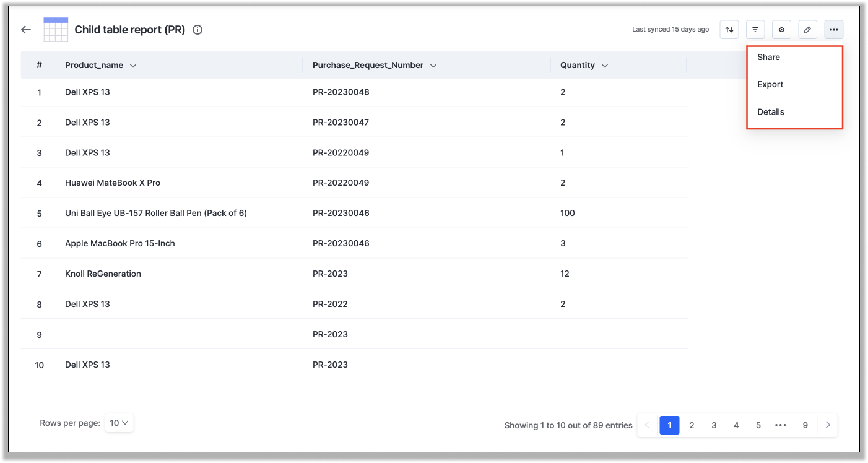This screenshot has width=868, height=463.
Task: Expand the Purchase_Request_Number column chevron
Action: tap(433, 66)
